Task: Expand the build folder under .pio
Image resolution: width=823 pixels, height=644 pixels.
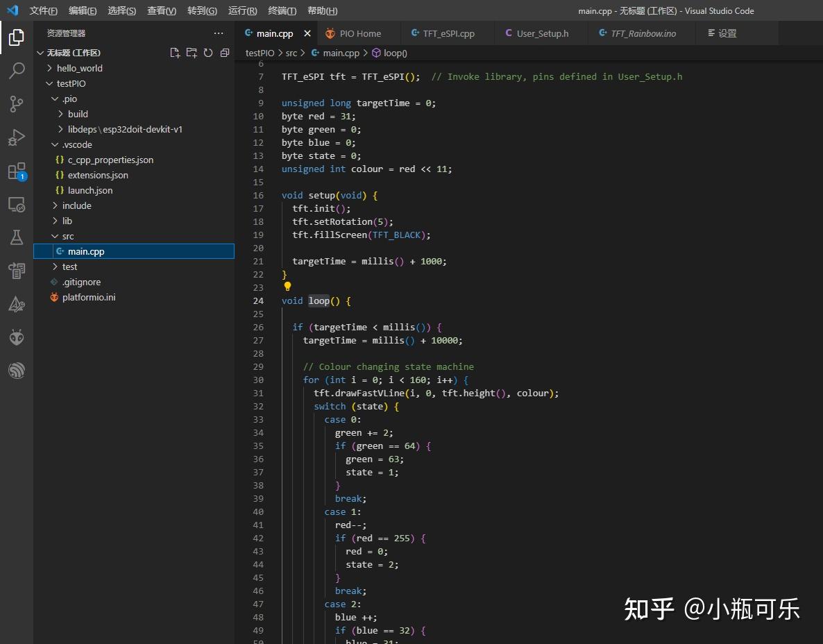Action: click(x=77, y=114)
